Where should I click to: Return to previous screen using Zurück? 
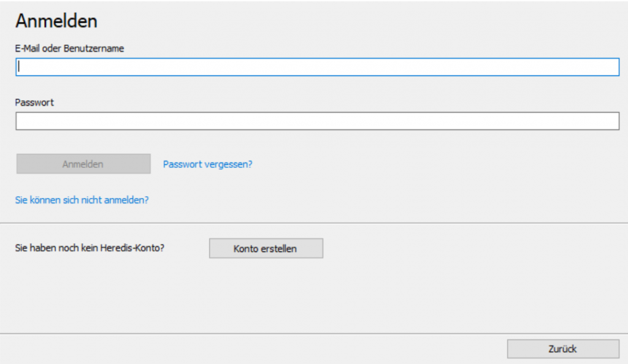tap(562, 349)
